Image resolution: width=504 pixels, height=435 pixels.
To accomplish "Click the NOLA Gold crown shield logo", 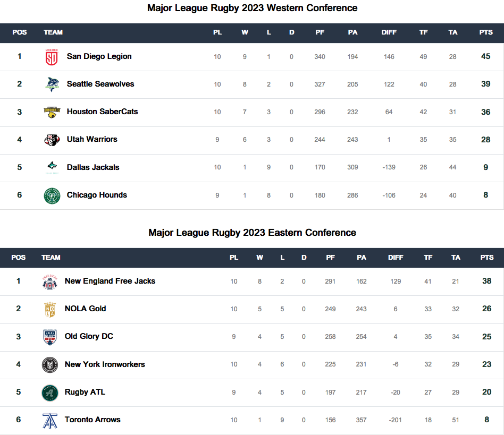I will click(50, 310).
